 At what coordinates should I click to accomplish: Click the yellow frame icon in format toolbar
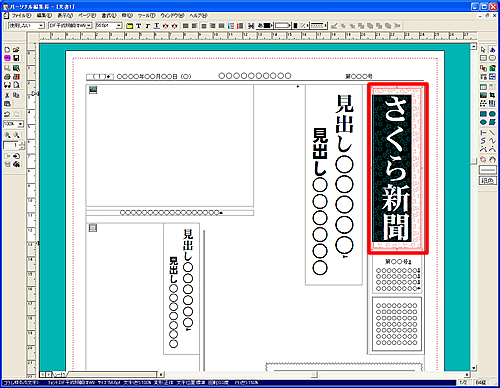pos(130,26)
